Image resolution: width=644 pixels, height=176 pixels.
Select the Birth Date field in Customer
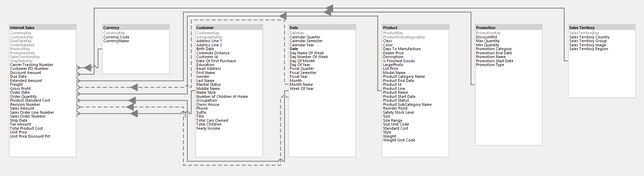205,49
